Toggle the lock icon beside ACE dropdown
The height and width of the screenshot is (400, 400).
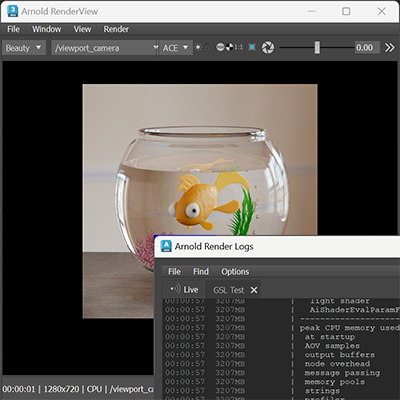point(207,47)
